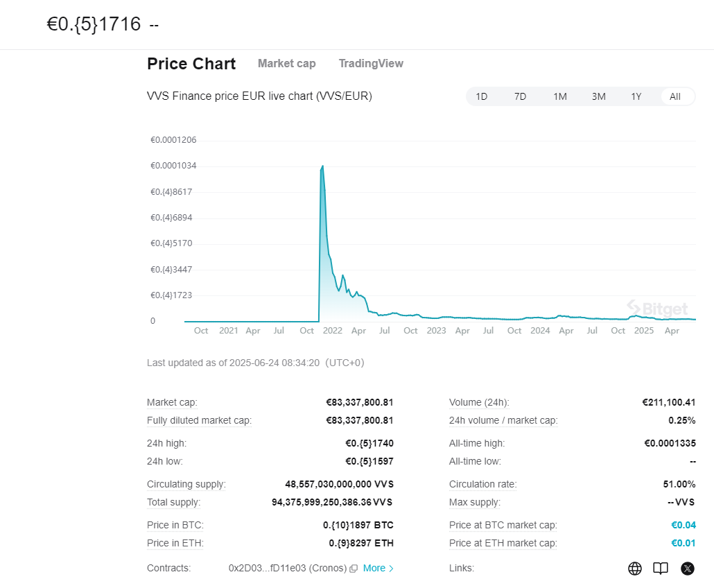Click the 2023 x-axis label
Screen dimensions: 714x588
click(436, 331)
